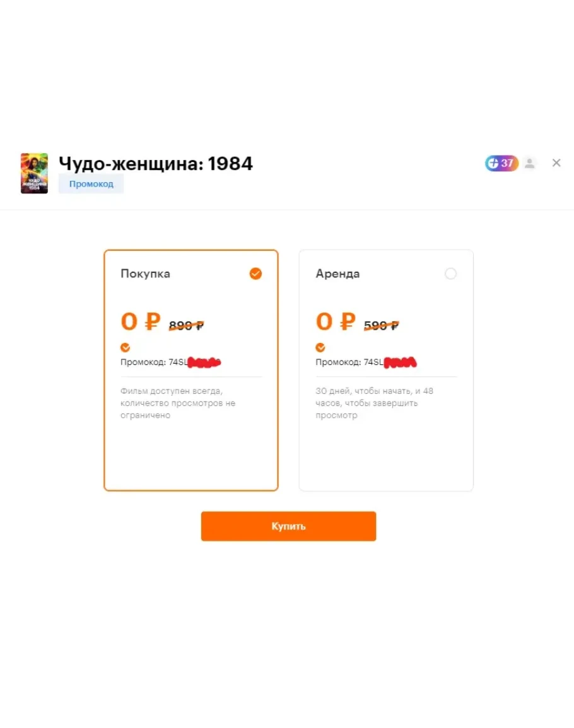
Task: Select the Покупка radio button
Action: click(255, 274)
